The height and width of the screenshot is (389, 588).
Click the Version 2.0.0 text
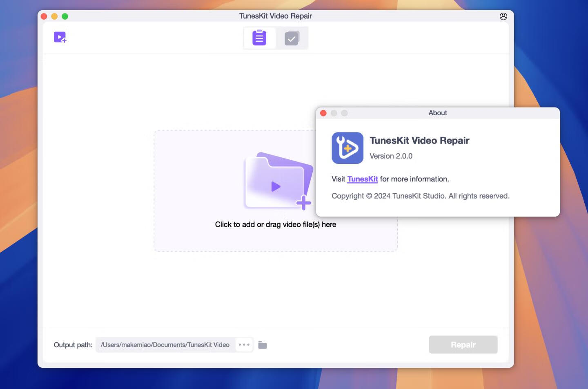click(391, 156)
